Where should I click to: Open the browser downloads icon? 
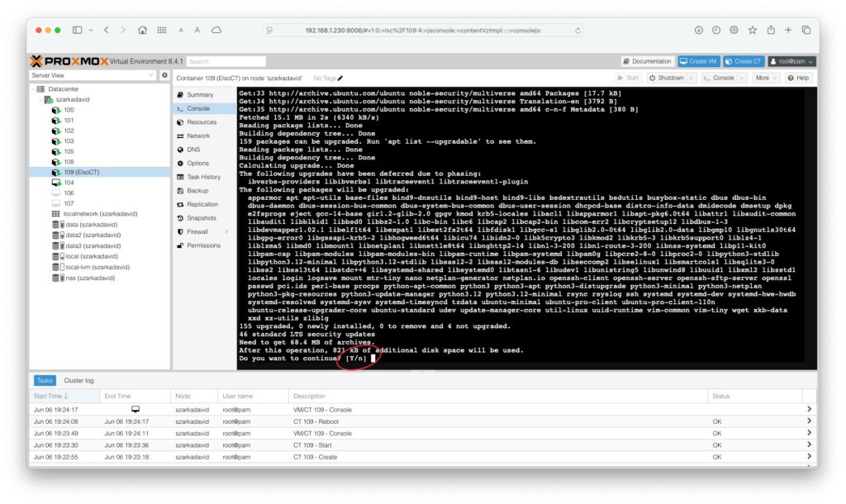699,31
